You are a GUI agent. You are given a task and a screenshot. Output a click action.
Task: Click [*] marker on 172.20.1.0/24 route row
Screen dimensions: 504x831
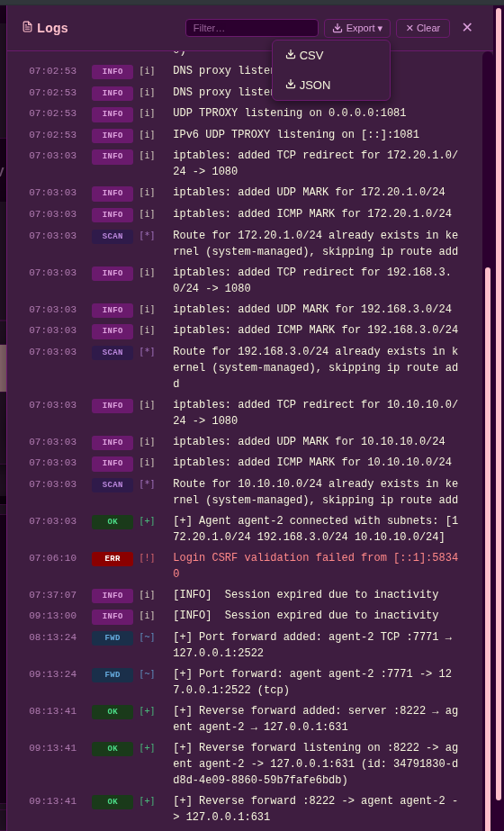click(x=147, y=235)
